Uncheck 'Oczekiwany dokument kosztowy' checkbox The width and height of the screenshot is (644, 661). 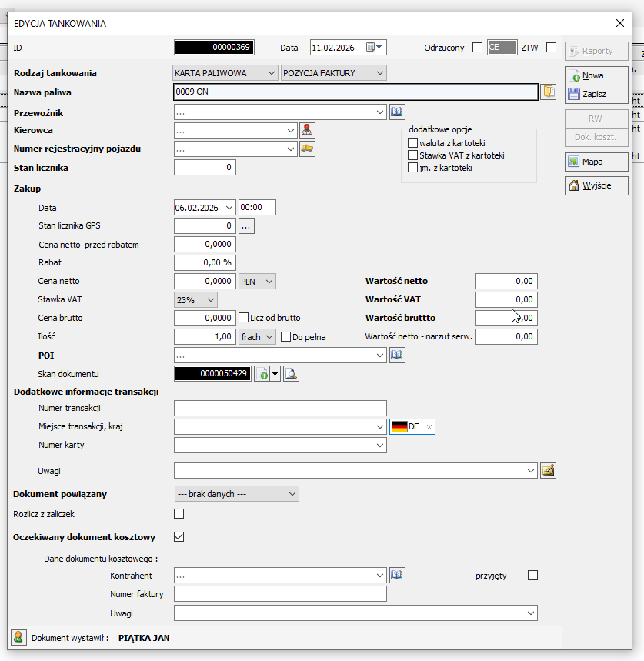(179, 537)
